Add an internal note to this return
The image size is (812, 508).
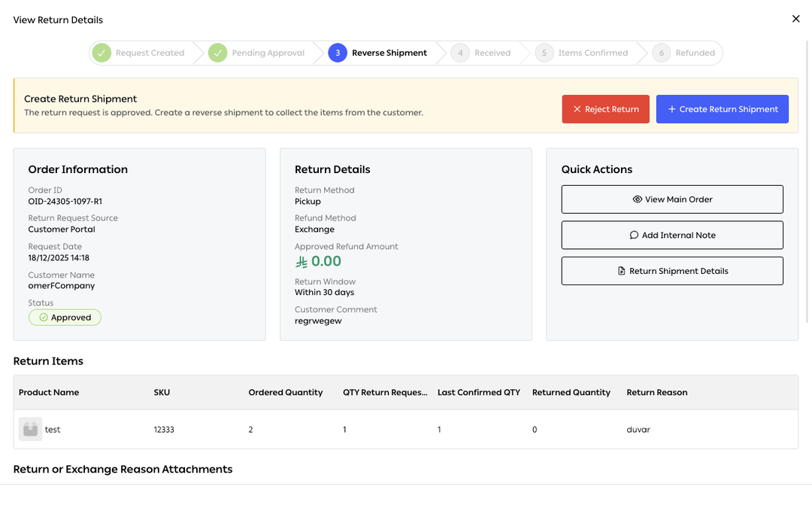tap(672, 235)
